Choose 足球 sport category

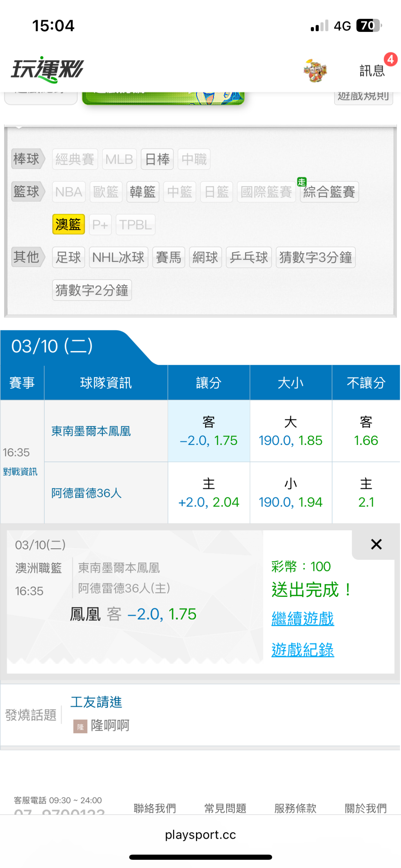(x=68, y=257)
